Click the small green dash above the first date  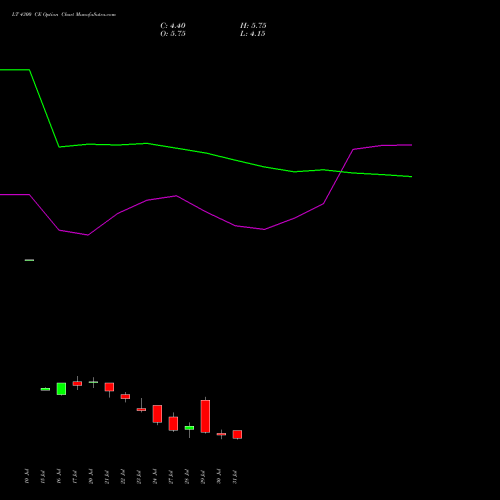[x=29, y=260]
